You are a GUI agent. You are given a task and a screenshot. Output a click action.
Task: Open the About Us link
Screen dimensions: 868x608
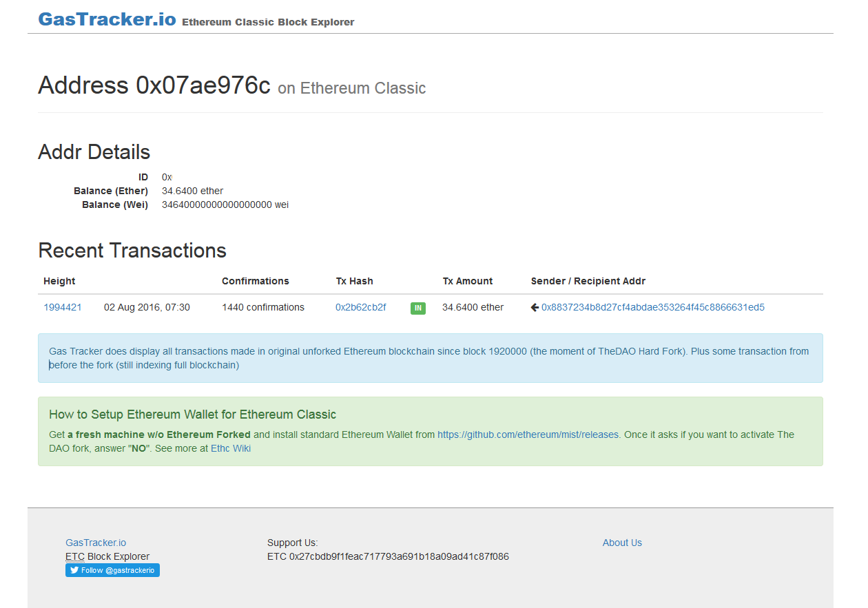(x=622, y=543)
